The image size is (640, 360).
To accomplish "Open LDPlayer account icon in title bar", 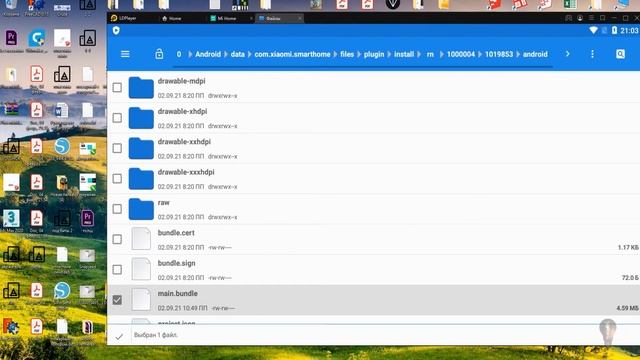I will 580,18.
